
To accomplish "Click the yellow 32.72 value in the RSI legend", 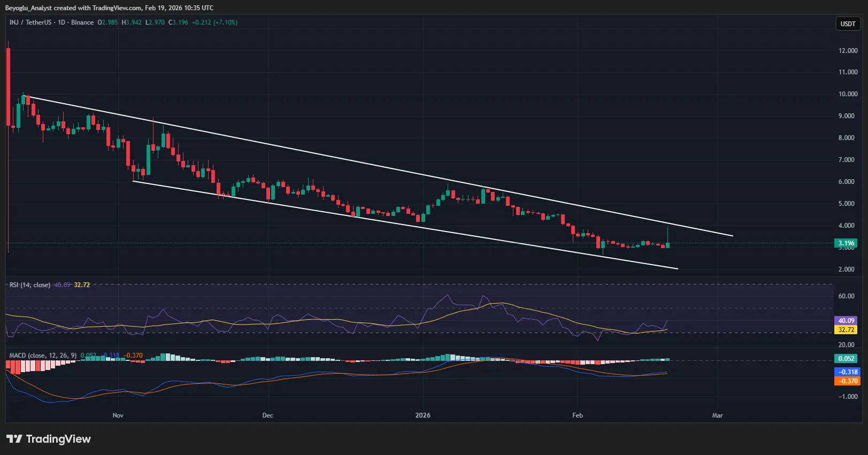I will 82,285.
